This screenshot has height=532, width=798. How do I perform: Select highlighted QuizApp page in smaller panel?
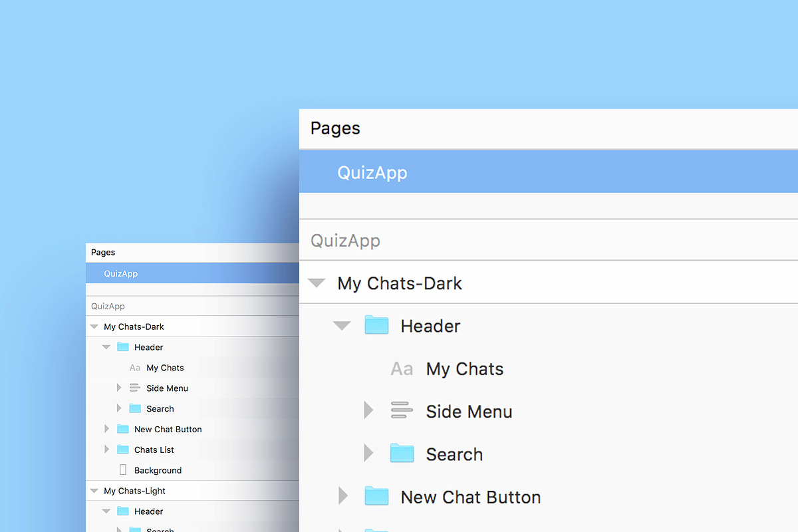(x=121, y=273)
